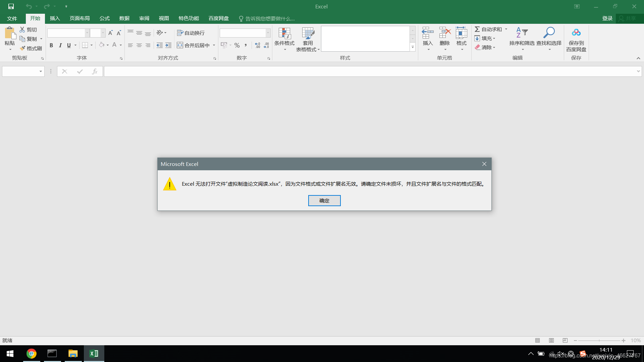Toggle Wrap Text option

pos(191,33)
